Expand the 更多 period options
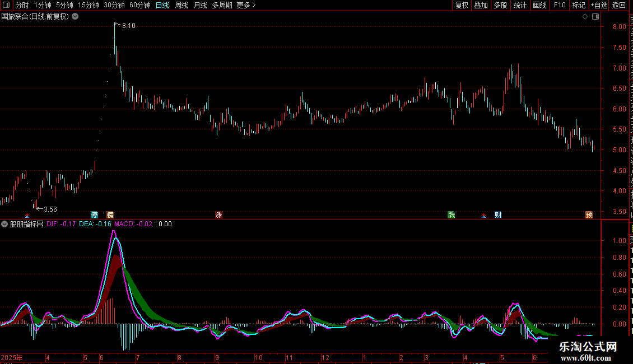Image resolution: width=633 pixels, height=364 pixels. [x=246, y=5]
